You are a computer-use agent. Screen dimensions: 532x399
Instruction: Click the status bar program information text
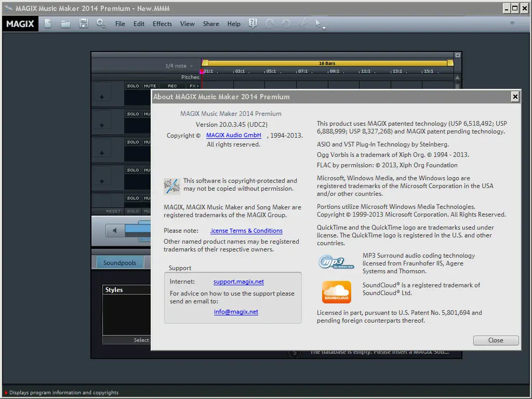tap(64, 393)
